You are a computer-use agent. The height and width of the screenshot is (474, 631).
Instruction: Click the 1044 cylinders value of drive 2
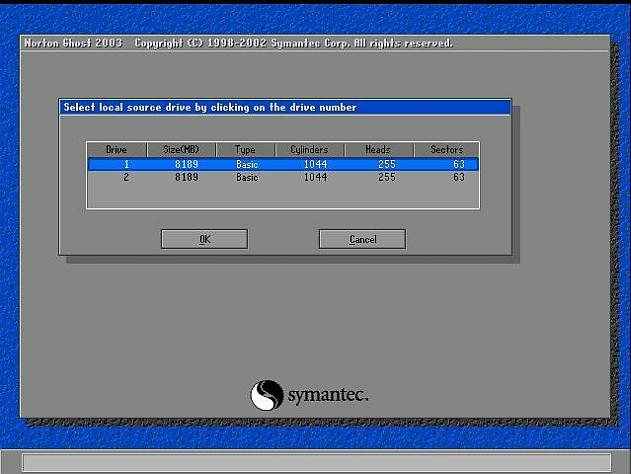pos(316,177)
